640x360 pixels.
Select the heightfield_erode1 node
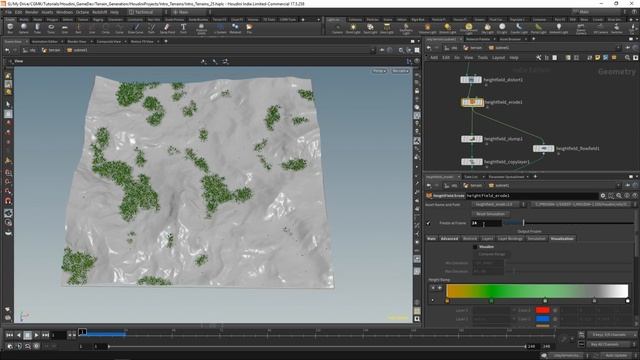click(472, 102)
